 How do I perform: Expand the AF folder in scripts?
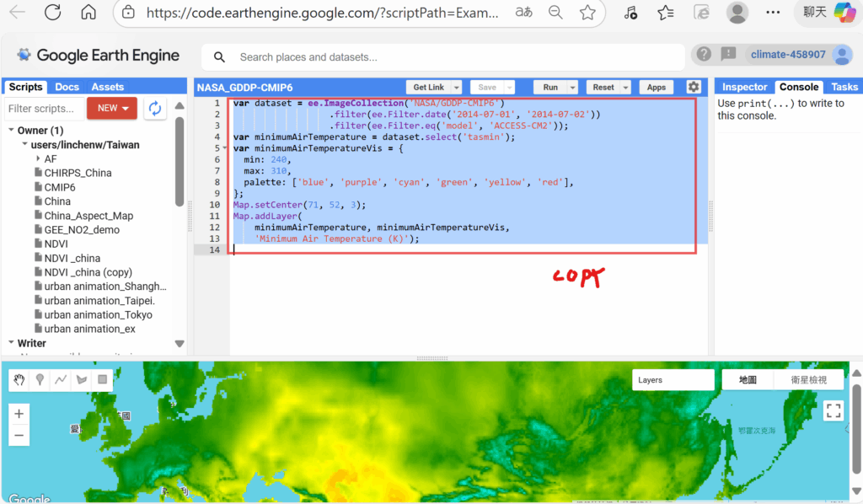[38, 158]
